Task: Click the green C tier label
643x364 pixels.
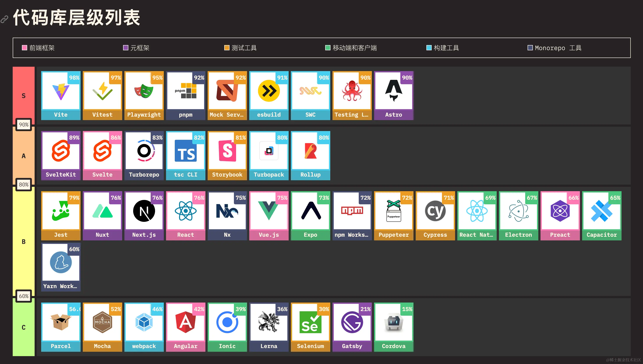Action: pyautogui.click(x=23, y=327)
